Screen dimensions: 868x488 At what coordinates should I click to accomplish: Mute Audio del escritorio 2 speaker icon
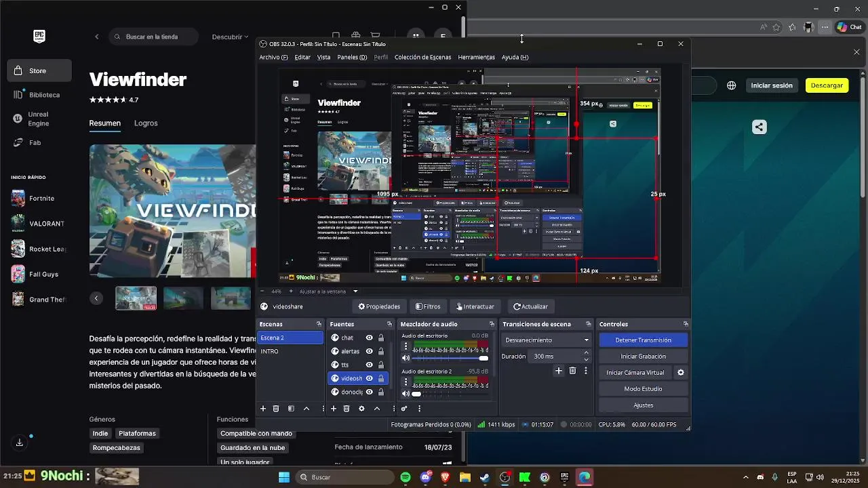tap(406, 394)
